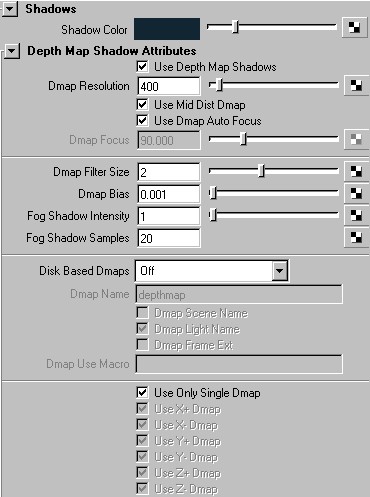Click map button next to Shadow Color
370x497 pixels.
[x=354, y=27]
